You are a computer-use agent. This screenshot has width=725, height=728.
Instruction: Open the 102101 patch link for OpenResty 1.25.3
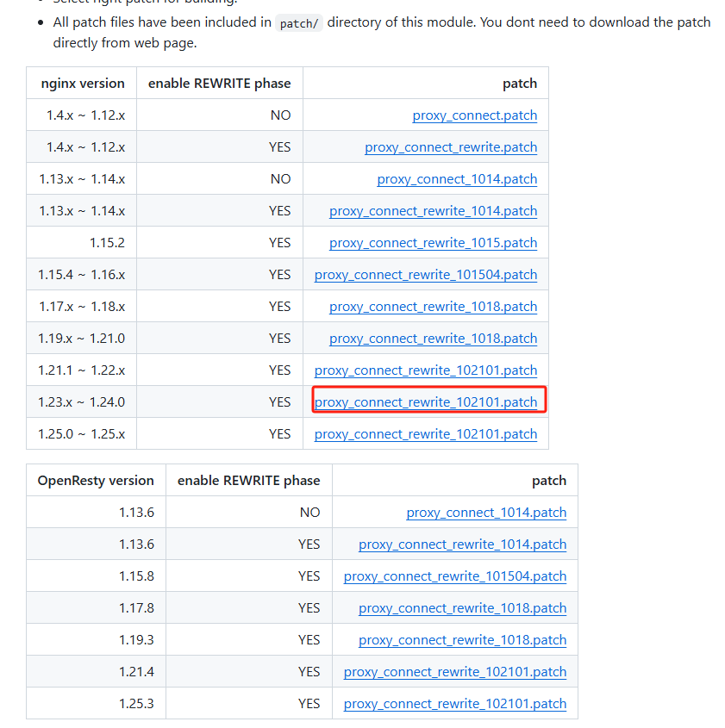click(455, 704)
